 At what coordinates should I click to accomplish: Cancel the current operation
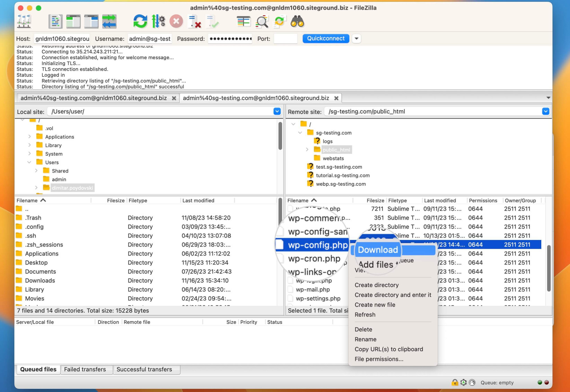(x=176, y=21)
